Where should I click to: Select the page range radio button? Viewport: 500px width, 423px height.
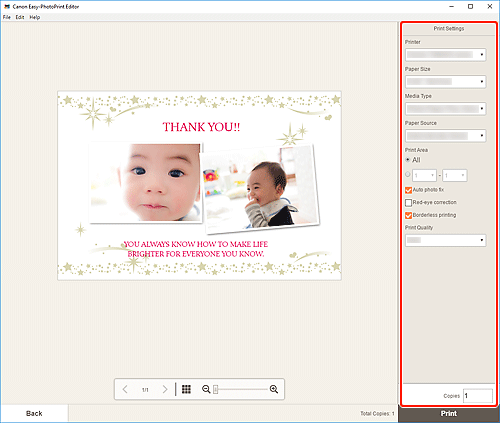pos(407,174)
